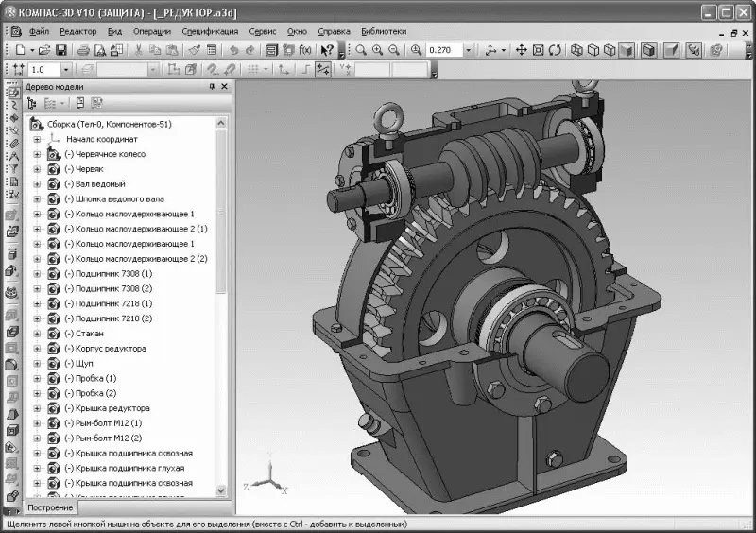Viewport: 756px width, 533px height.
Task: Open the Операции menu
Action: coord(152,31)
